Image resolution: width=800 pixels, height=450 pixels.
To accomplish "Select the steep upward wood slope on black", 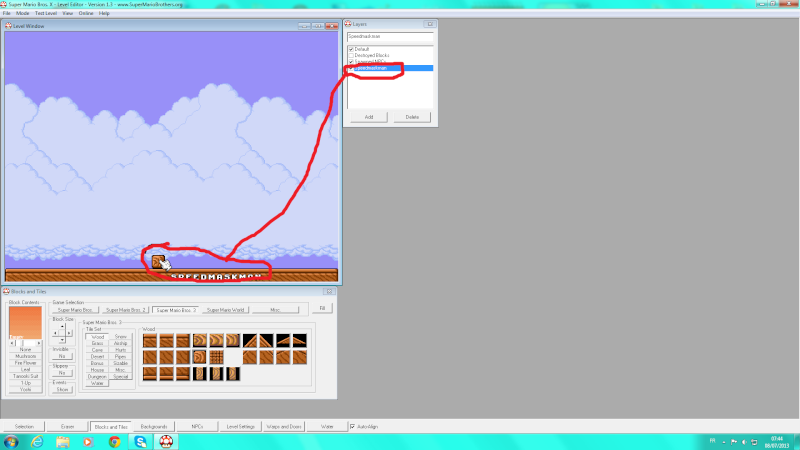I will pyautogui.click(x=249, y=341).
